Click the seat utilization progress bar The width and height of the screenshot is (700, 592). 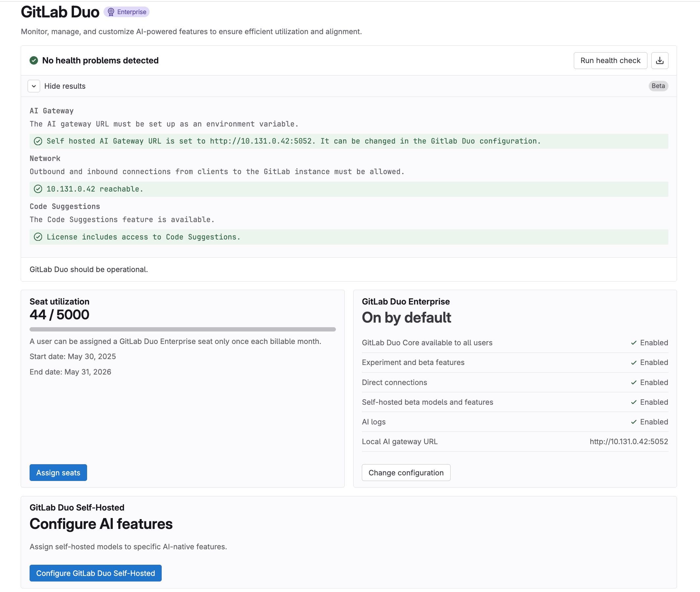pos(183,329)
